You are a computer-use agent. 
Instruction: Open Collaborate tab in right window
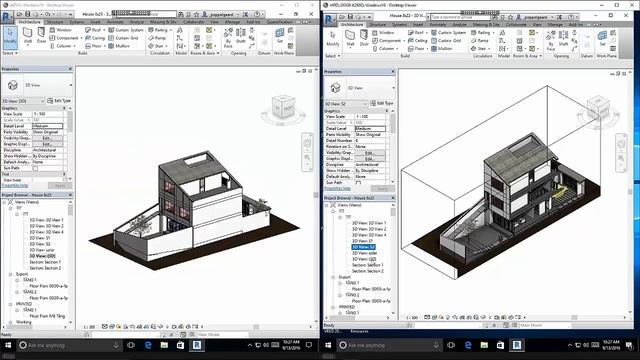click(x=516, y=24)
